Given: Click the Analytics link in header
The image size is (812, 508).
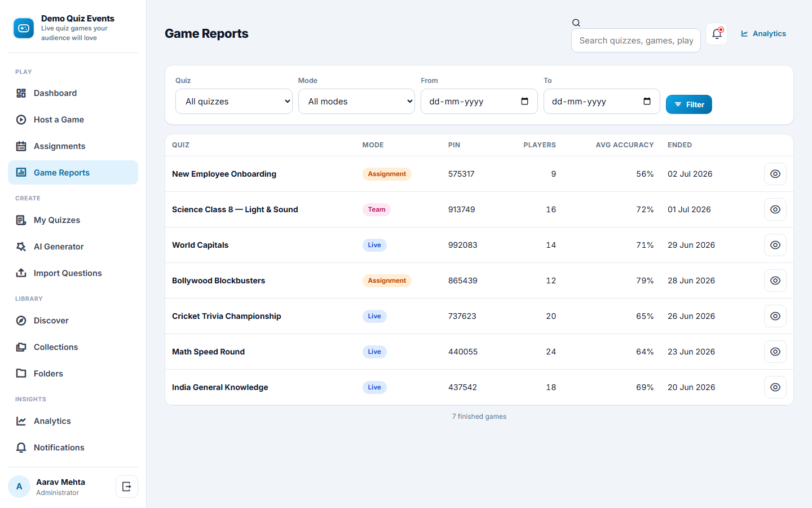Looking at the screenshot, I should (x=763, y=34).
